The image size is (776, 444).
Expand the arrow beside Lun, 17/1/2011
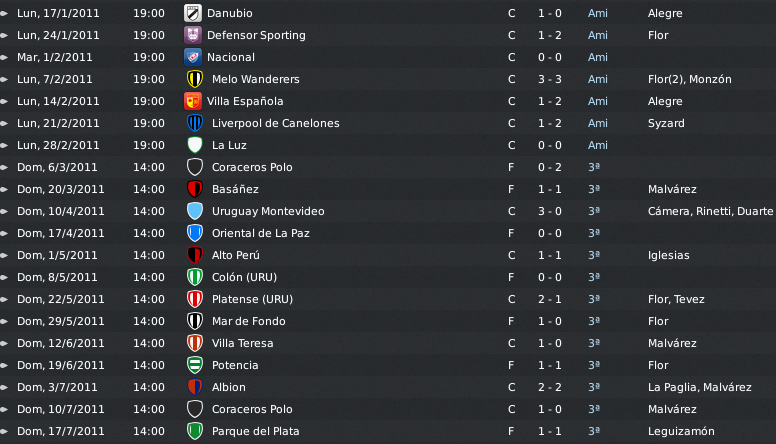4,13
